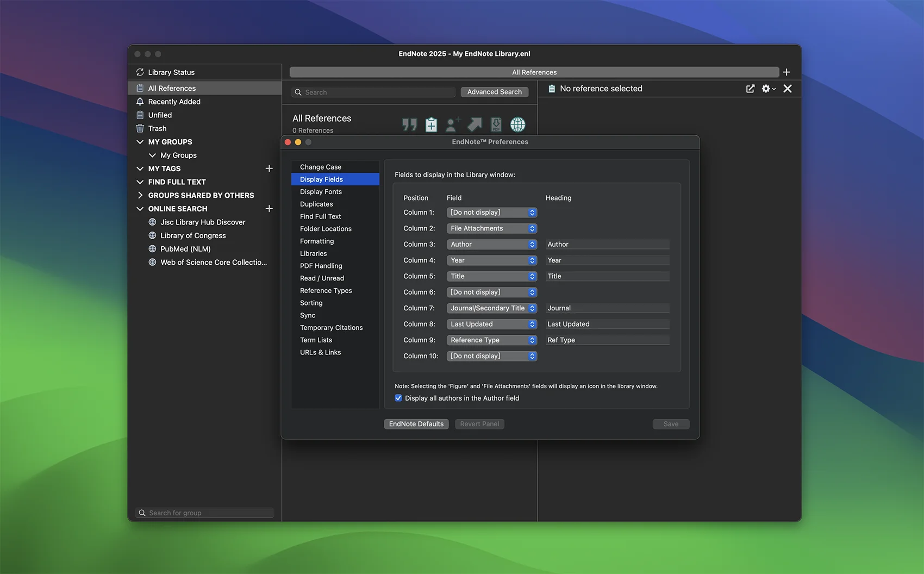Open Column 9 Reference Type dropdown
This screenshot has height=574, width=924.
point(492,340)
